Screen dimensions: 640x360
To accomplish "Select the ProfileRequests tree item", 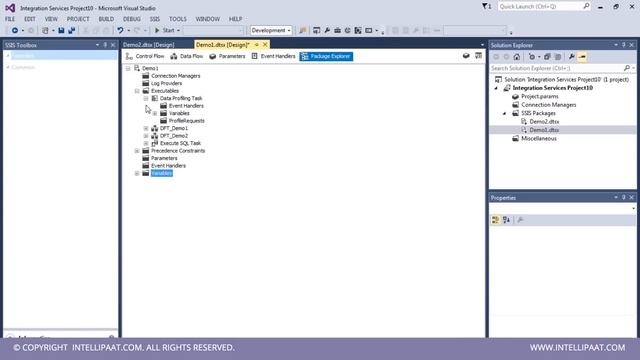I will coord(187,121).
